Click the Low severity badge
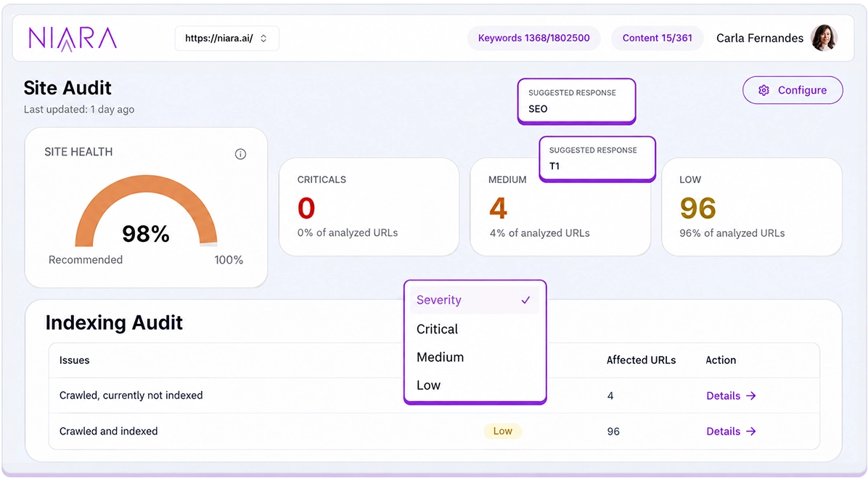 tap(503, 431)
